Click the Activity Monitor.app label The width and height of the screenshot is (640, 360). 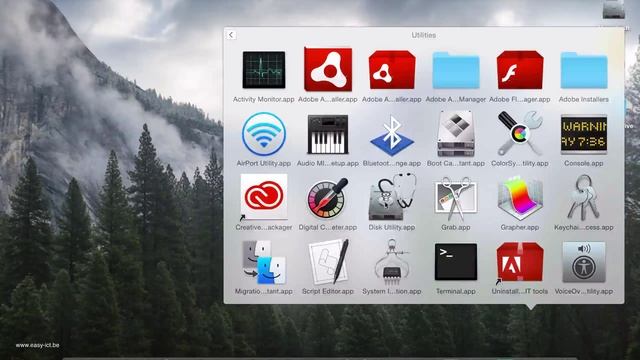coord(264,99)
